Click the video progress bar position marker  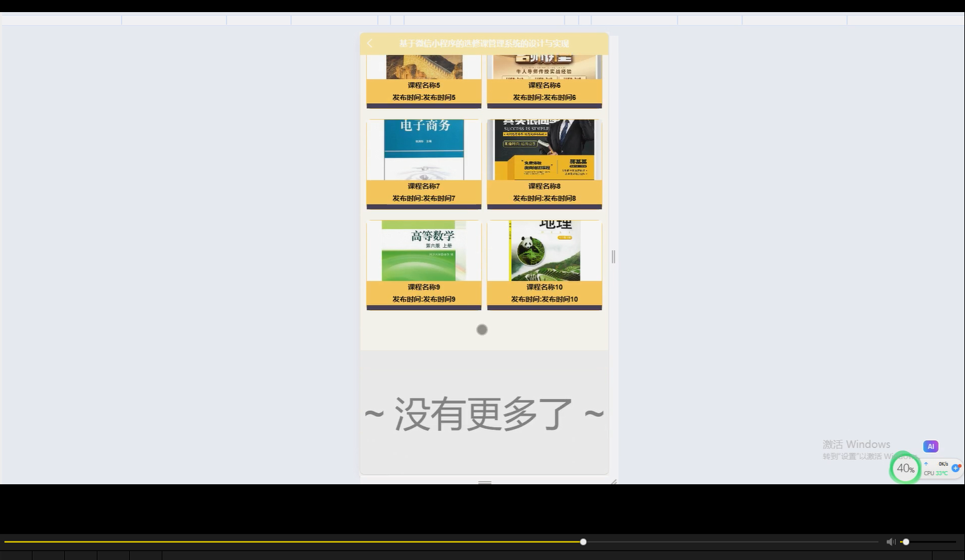point(582,542)
